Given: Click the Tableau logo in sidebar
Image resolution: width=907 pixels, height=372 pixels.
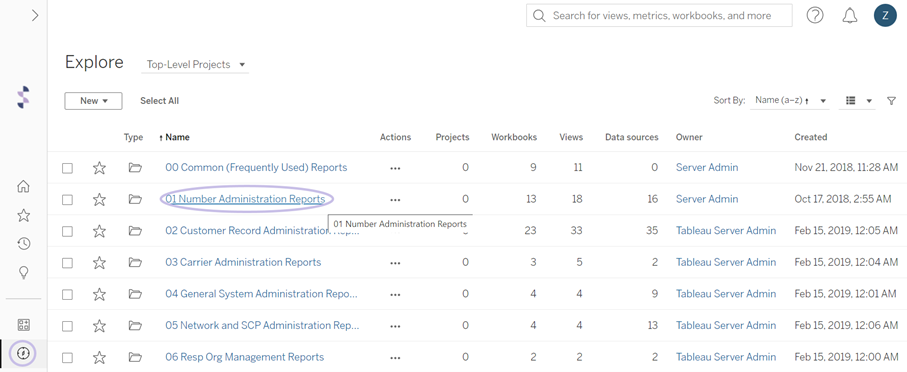Looking at the screenshot, I should (x=23, y=97).
